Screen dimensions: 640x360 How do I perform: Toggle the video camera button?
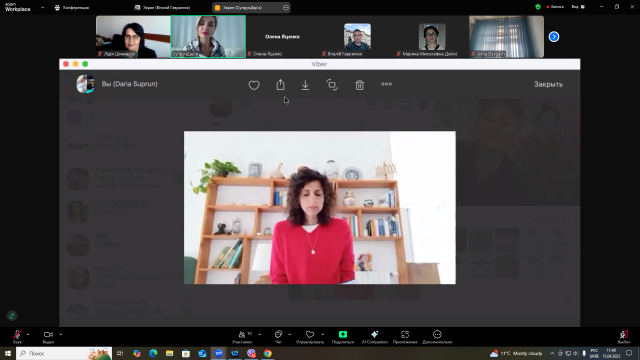click(x=48, y=337)
